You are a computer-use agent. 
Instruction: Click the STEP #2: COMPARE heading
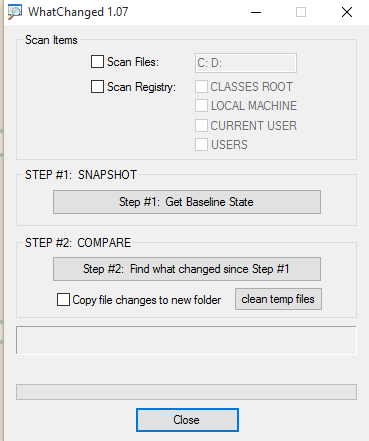point(78,243)
